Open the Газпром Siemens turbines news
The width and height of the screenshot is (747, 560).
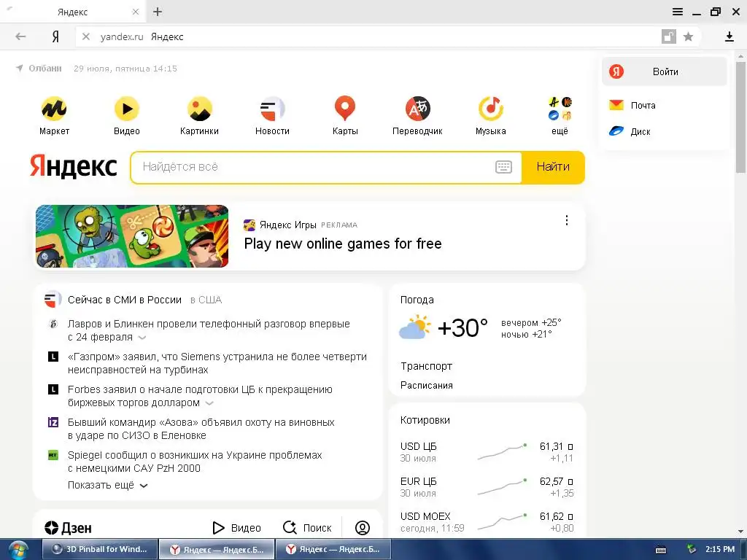point(217,363)
